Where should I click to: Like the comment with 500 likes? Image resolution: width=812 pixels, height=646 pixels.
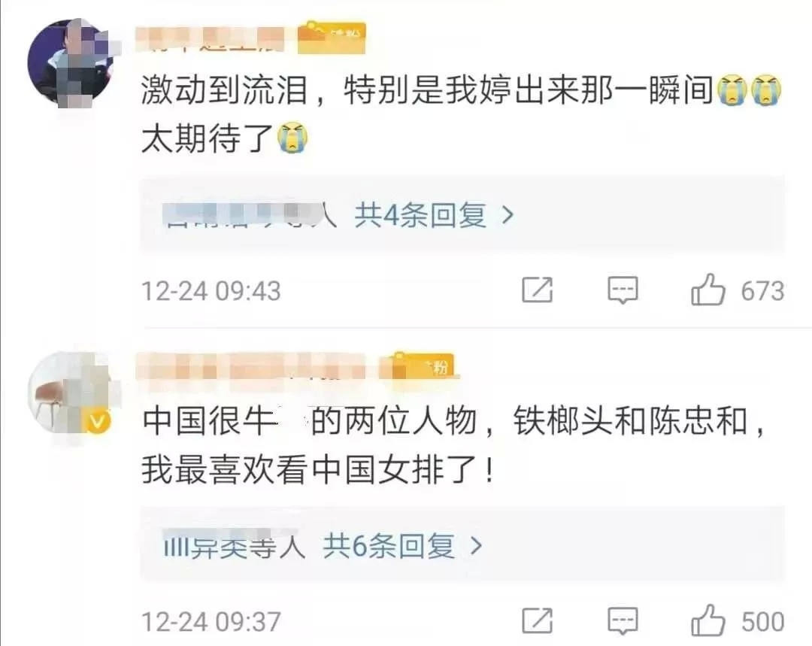tap(707, 620)
